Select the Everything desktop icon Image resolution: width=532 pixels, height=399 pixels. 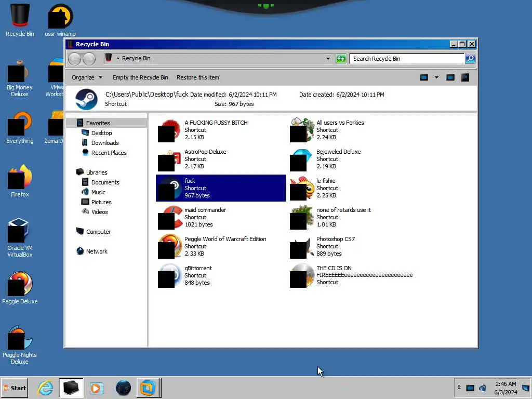pos(20,128)
